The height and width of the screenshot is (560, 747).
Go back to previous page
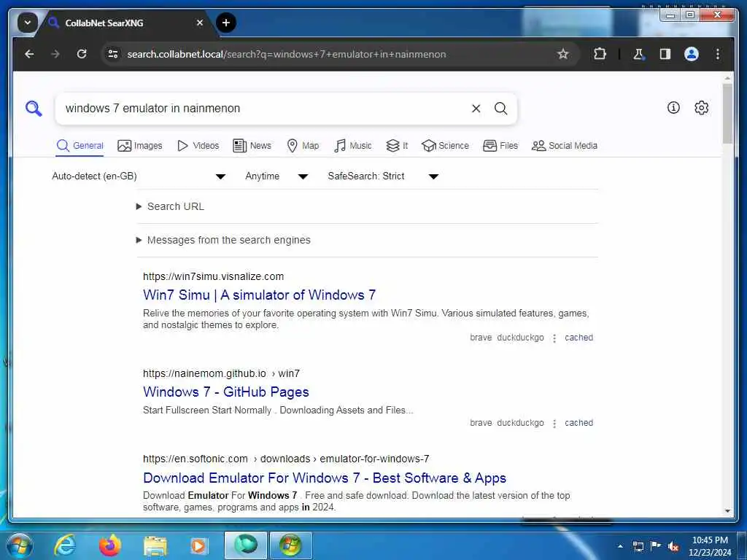pos(29,54)
